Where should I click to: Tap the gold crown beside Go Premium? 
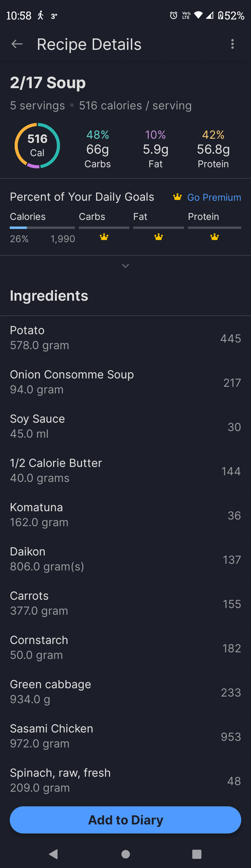pyautogui.click(x=177, y=197)
